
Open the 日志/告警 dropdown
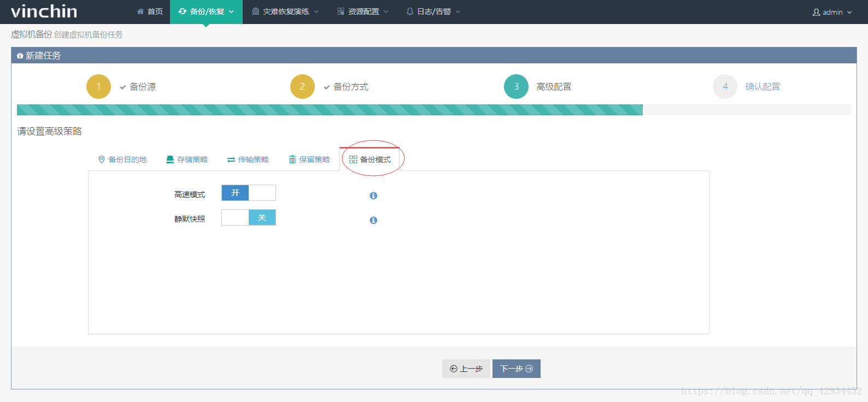433,11
